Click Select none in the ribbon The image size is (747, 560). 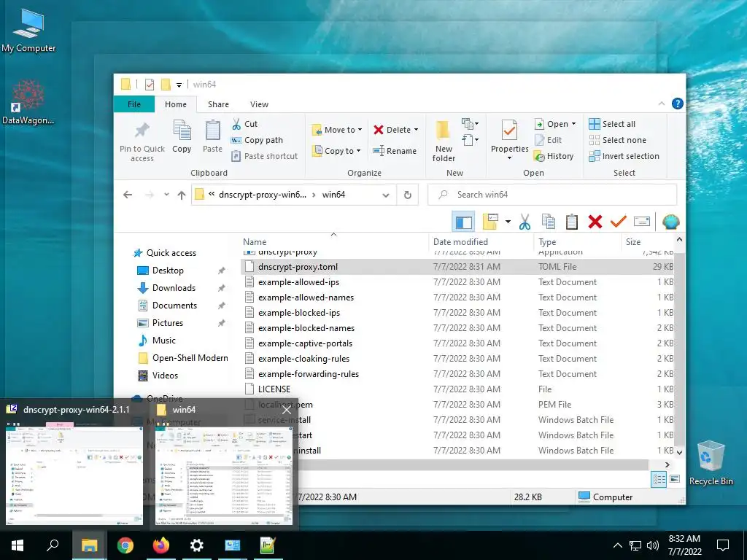point(618,140)
